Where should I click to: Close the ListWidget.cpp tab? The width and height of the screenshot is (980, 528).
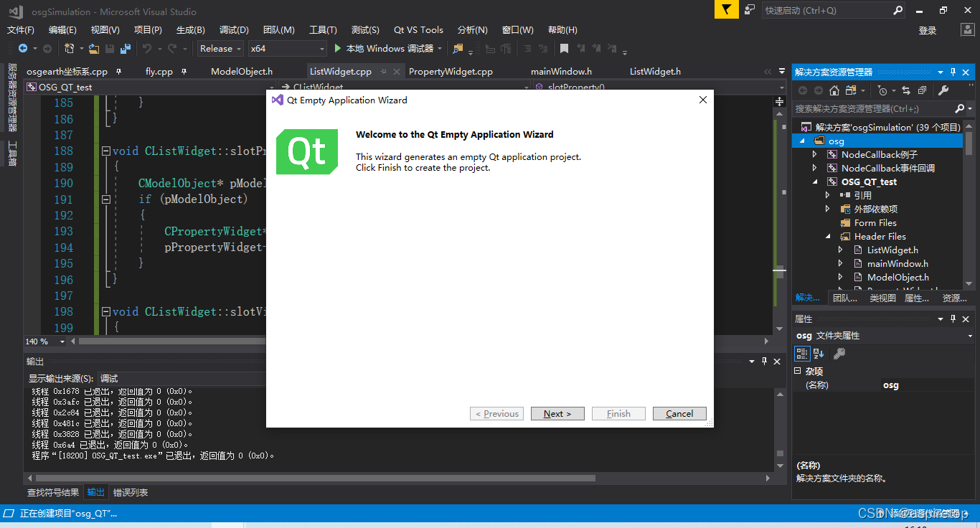click(395, 72)
